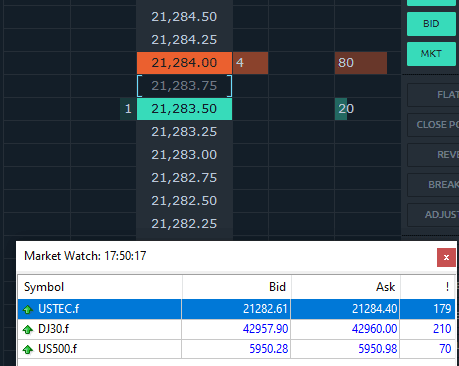Select price row 21,284.50 in ladder

184,17
